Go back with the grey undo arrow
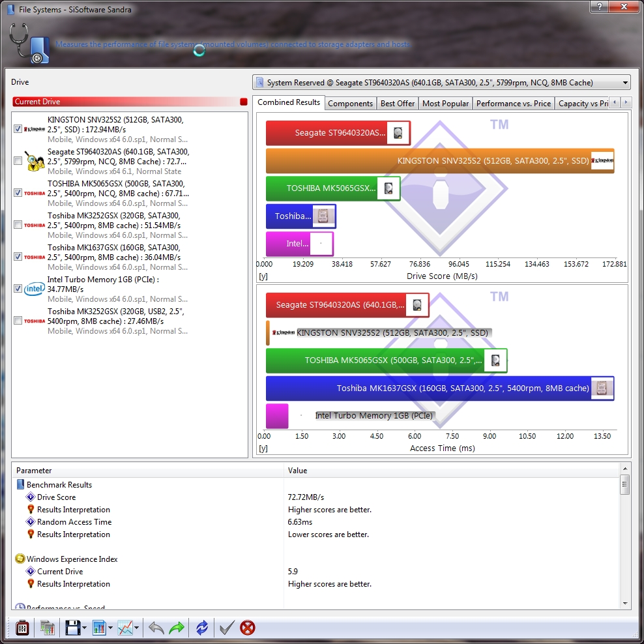This screenshot has height=644, width=644. [x=156, y=628]
